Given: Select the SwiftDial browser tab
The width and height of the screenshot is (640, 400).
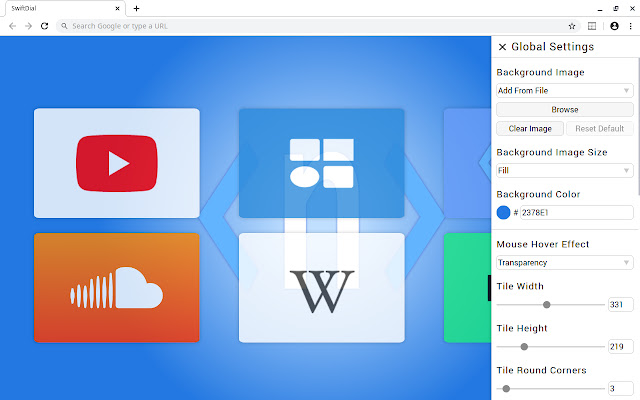Looking at the screenshot, I should pos(65,8).
